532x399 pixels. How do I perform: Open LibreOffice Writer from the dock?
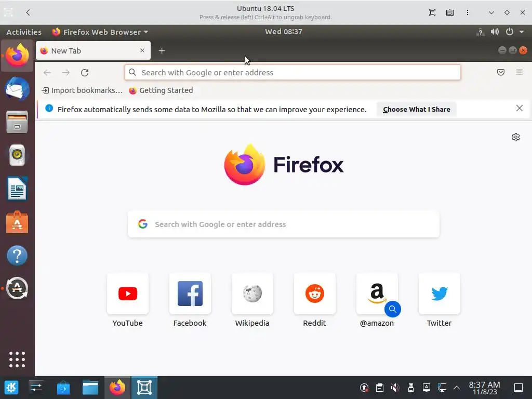(x=17, y=189)
